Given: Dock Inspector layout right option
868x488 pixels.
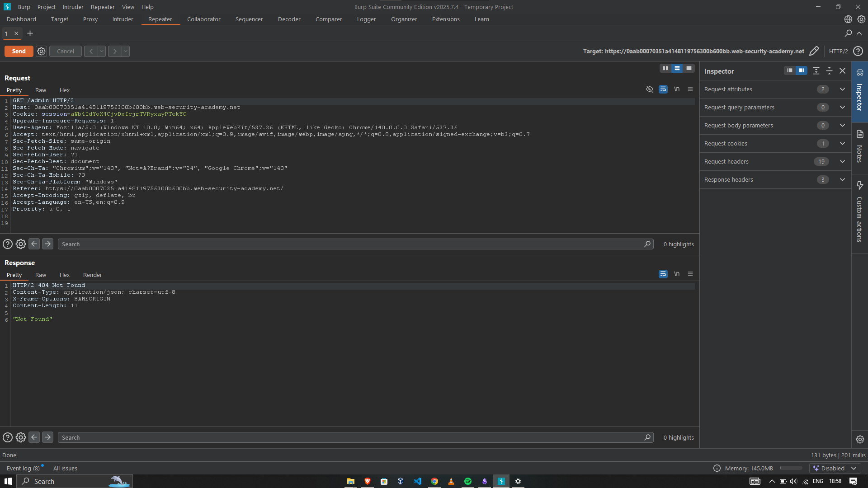Looking at the screenshot, I should pos(801,71).
